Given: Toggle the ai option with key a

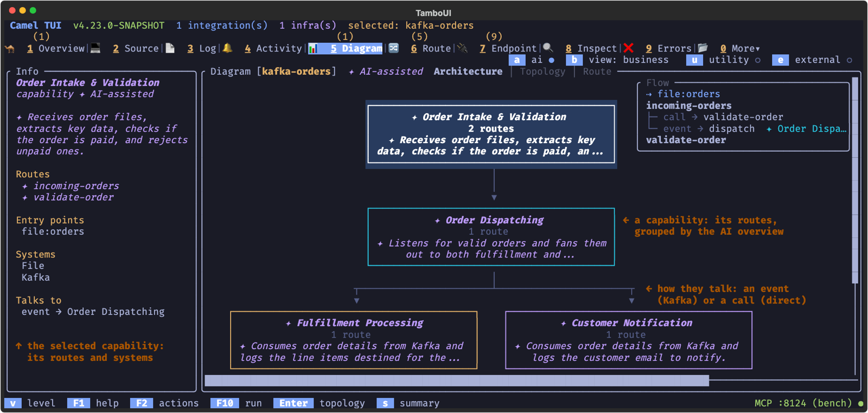Looking at the screenshot, I should click(x=532, y=60).
